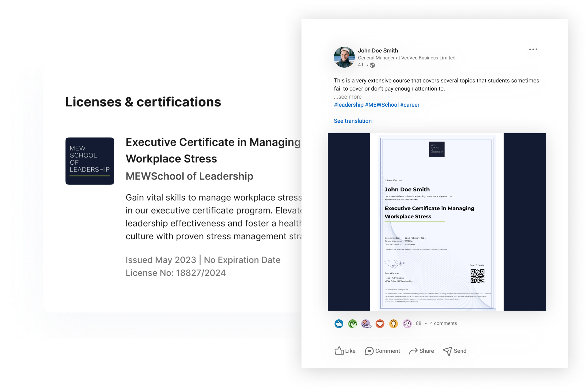The height and width of the screenshot is (390, 588).
Task: Click the MEW School of Leadership logo
Action: pos(90,161)
